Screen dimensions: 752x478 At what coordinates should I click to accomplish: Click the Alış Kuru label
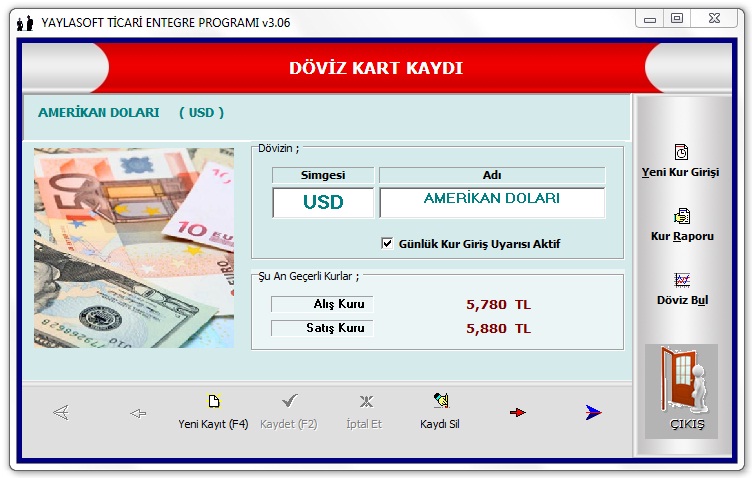(322, 304)
